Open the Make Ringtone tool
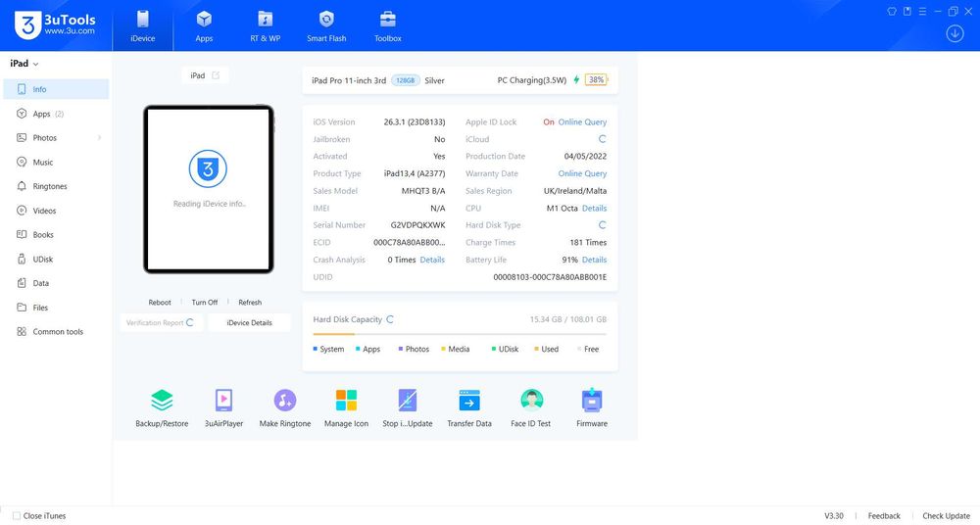The height and width of the screenshot is (525, 980). (x=285, y=407)
